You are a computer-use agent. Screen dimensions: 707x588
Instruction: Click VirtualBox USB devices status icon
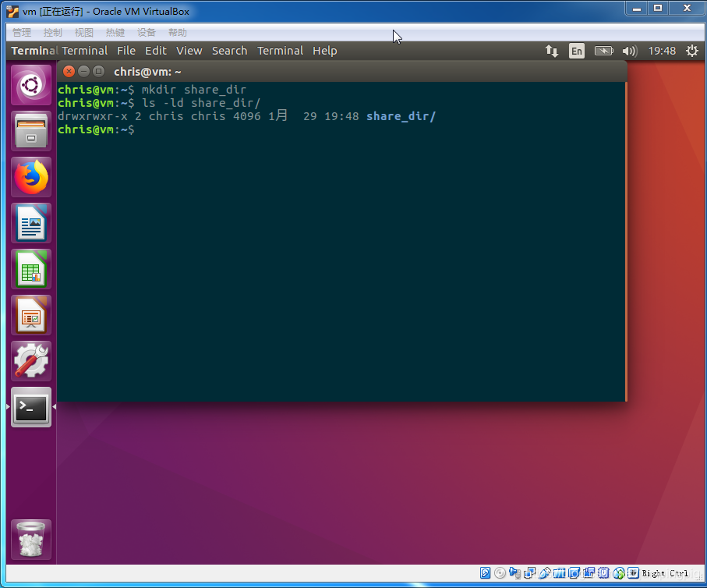(x=544, y=572)
